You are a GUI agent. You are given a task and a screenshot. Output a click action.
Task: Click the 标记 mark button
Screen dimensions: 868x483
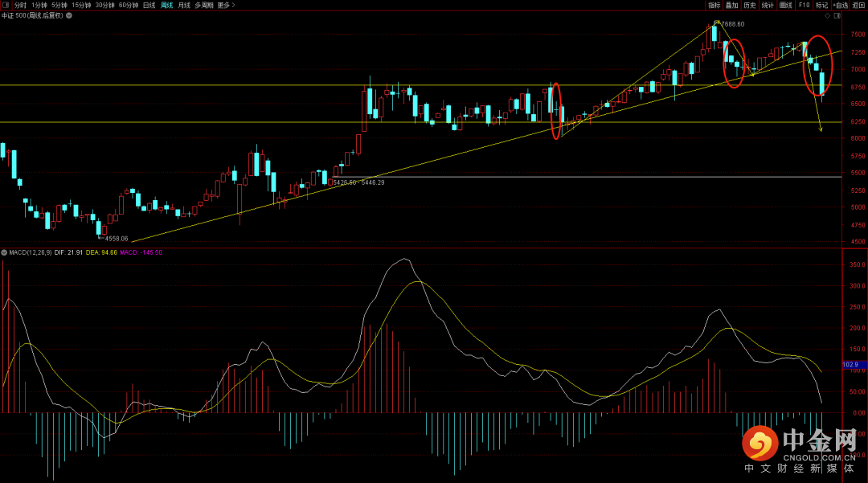[x=821, y=5]
